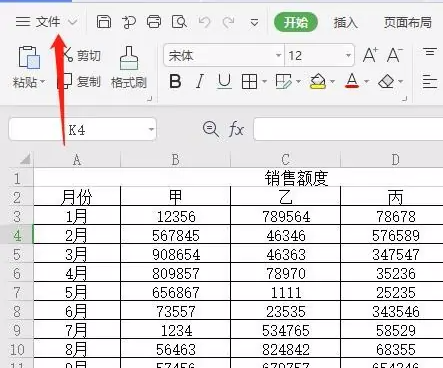Click the fx insert function icon
This screenshot has width=443, height=368.
point(236,129)
